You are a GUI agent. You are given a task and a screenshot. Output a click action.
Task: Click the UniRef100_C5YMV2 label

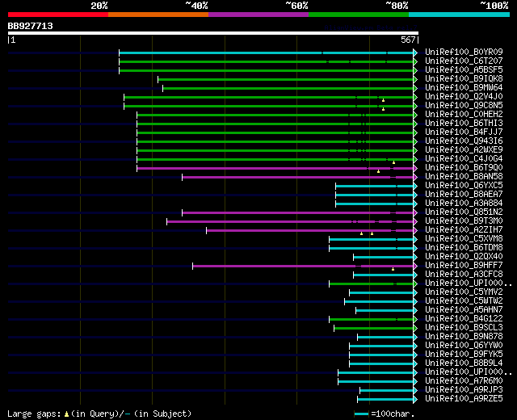point(464,292)
